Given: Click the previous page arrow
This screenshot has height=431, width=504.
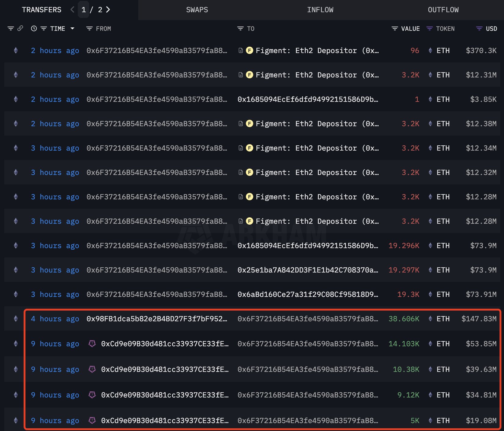Looking at the screenshot, I should click(x=72, y=9).
